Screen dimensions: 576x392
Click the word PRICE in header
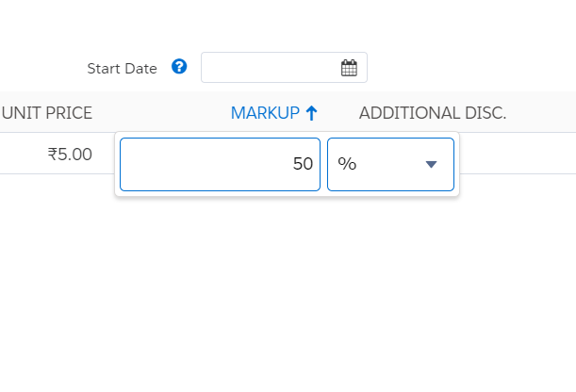tap(66, 113)
